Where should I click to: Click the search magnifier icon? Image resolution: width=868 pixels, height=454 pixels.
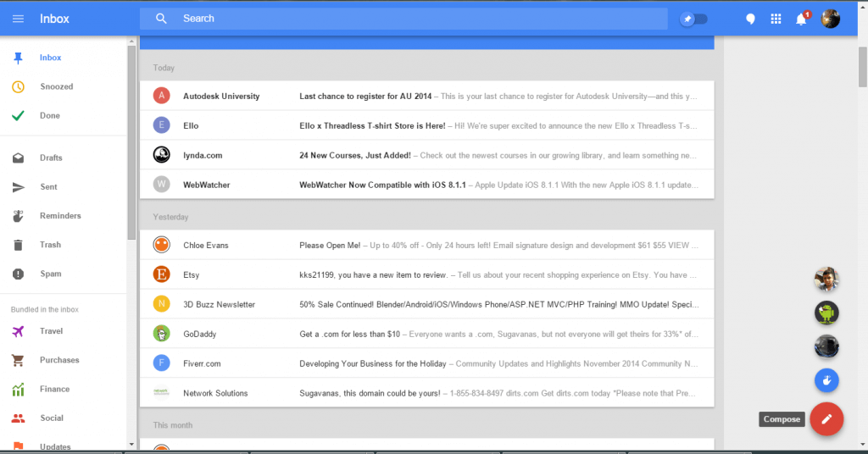coord(161,19)
